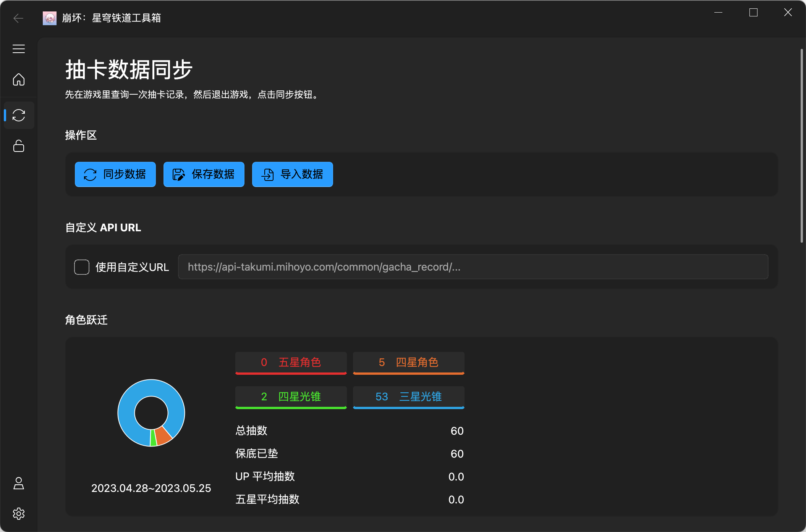Toggle the 四星光锥 legend entry

(291, 397)
